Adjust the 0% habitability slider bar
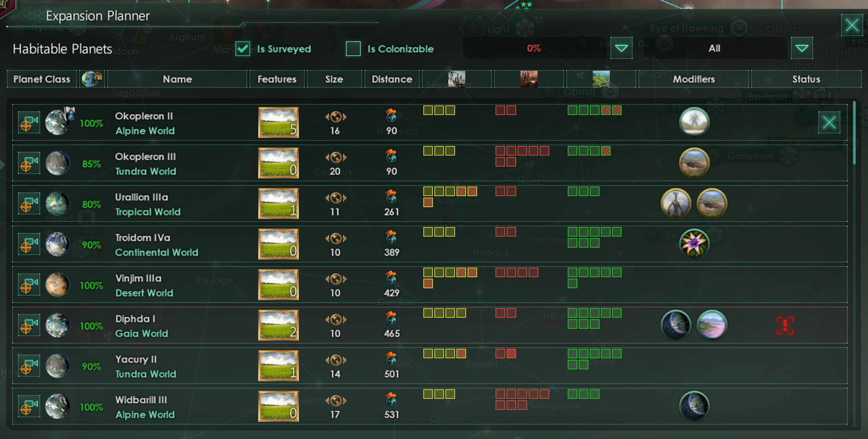 click(534, 48)
